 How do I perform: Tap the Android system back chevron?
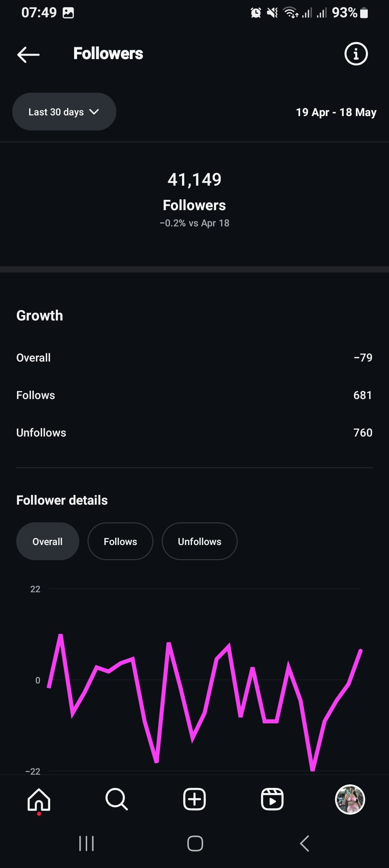304,843
